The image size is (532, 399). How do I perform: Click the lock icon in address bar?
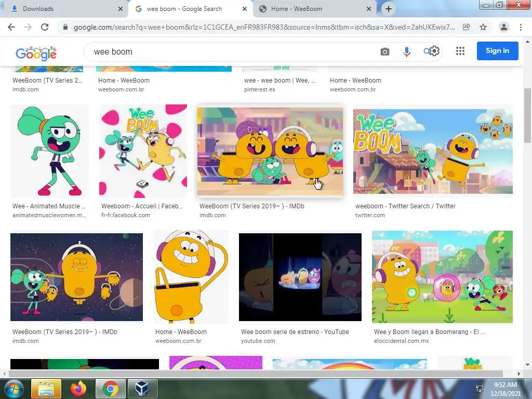click(x=65, y=27)
